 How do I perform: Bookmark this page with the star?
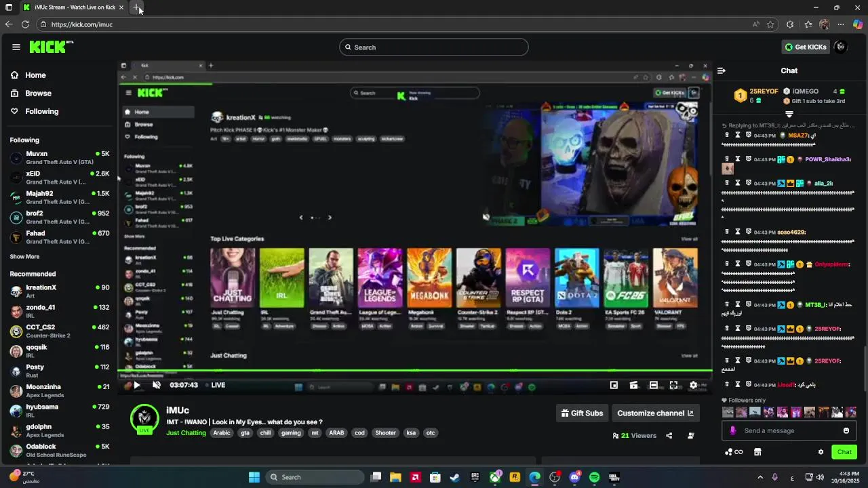pos(770,24)
